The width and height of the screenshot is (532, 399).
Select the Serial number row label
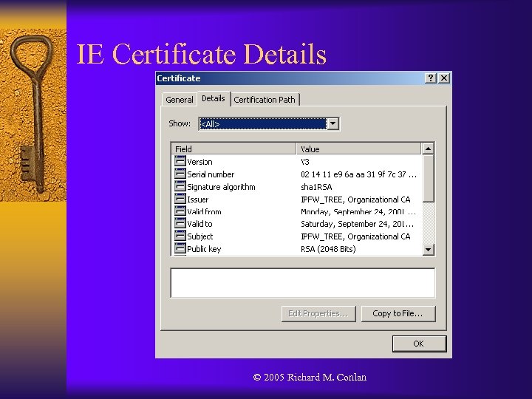pyautogui.click(x=211, y=174)
